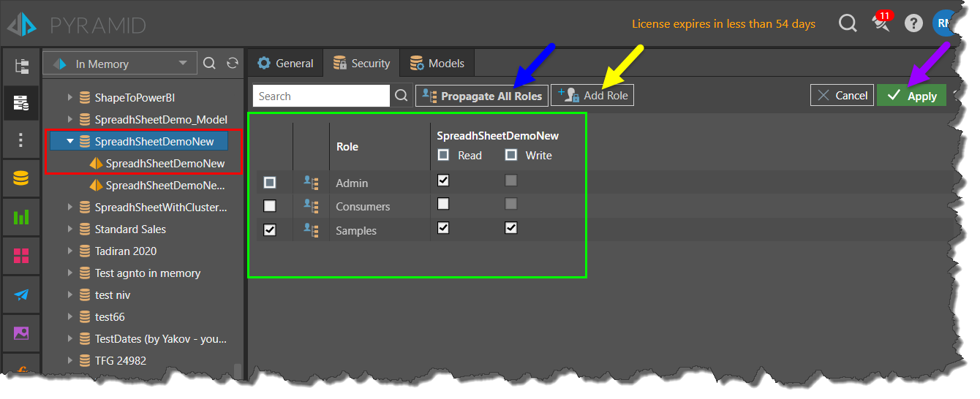Click the green Apply button

911,96
